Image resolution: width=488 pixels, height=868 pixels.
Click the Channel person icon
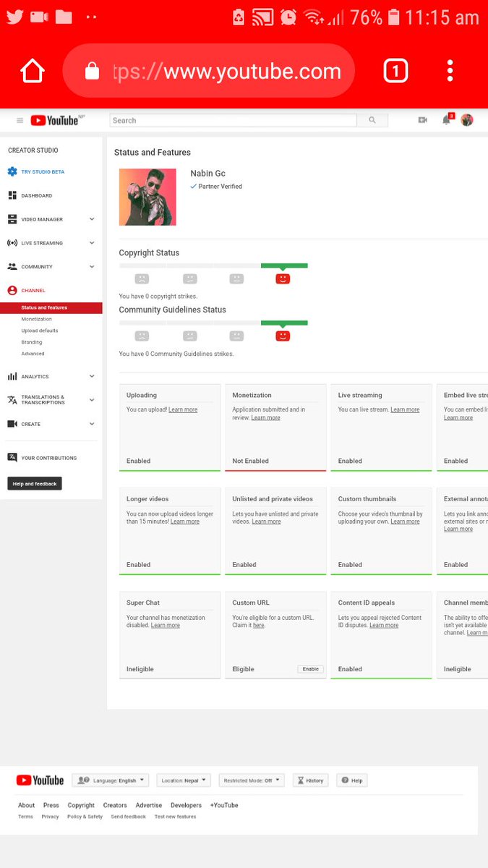(12, 291)
